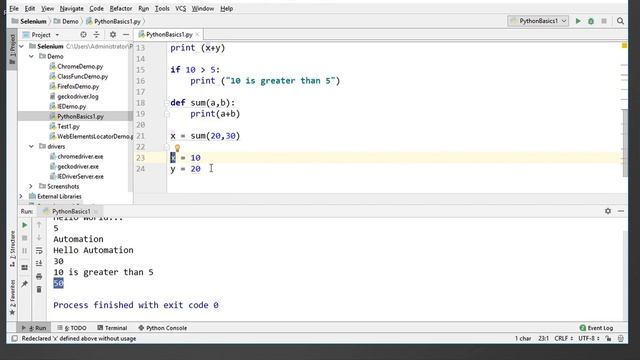This screenshot has width=640, height=360.
Task: Open Project panel settings gear
Action: (113, 35)
